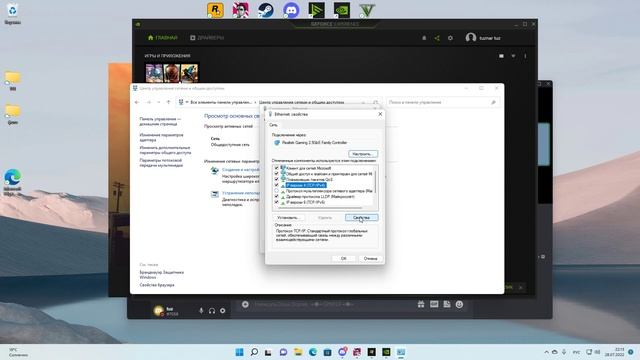Open Microsoft Edge desktop shortcut
Image resolution: width=640 pixels, height=360 pixels.
pyautogui.click(x=13, y=182)
